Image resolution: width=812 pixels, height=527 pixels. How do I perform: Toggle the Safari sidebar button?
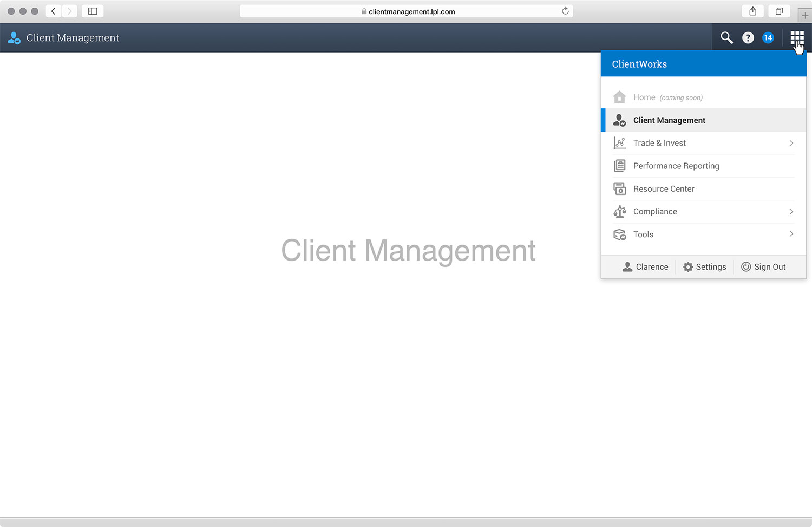tap(93, 11)
